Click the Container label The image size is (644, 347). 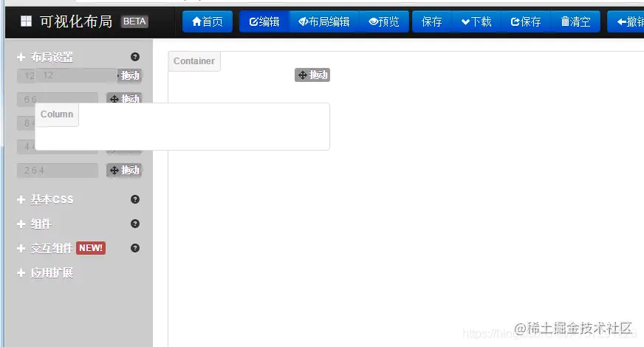[x=193, y=61]
